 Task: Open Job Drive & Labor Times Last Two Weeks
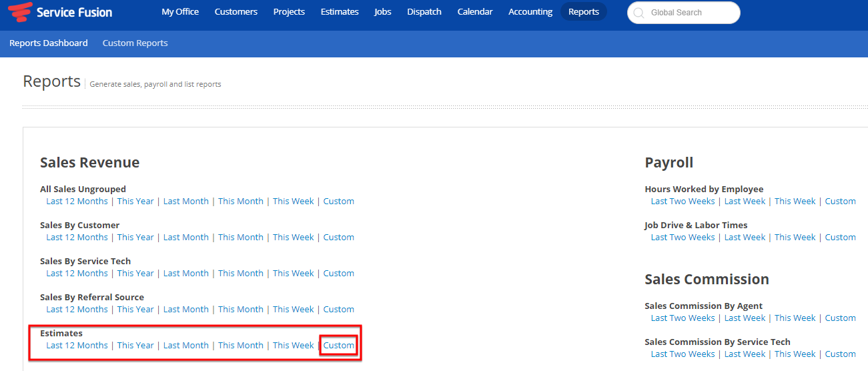tap(683, 238)
